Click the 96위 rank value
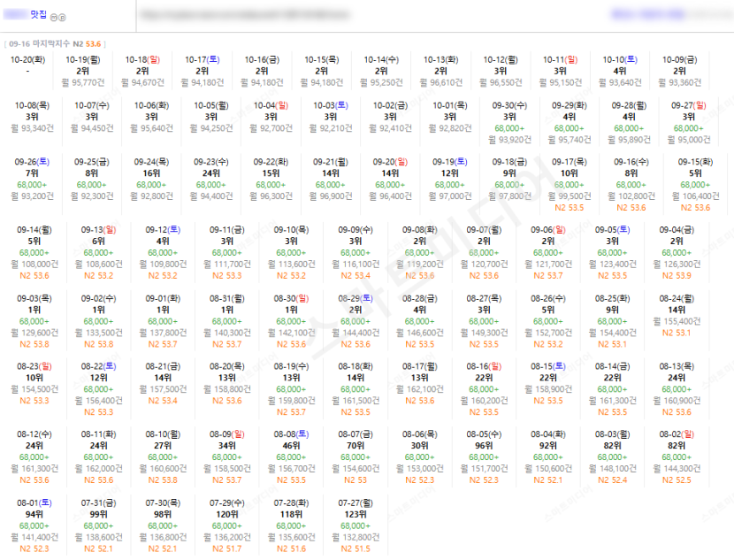This screenshot has width=734, height=560. (484, 446)
